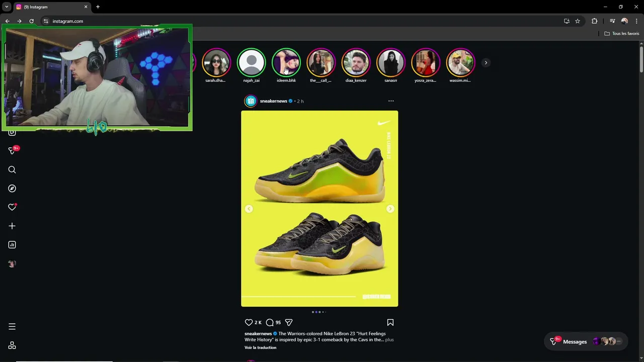The height and width of the screenshot is (362, 644).
Task: Open your profile avatar in sidebar
Action: (x=12, y=264)
